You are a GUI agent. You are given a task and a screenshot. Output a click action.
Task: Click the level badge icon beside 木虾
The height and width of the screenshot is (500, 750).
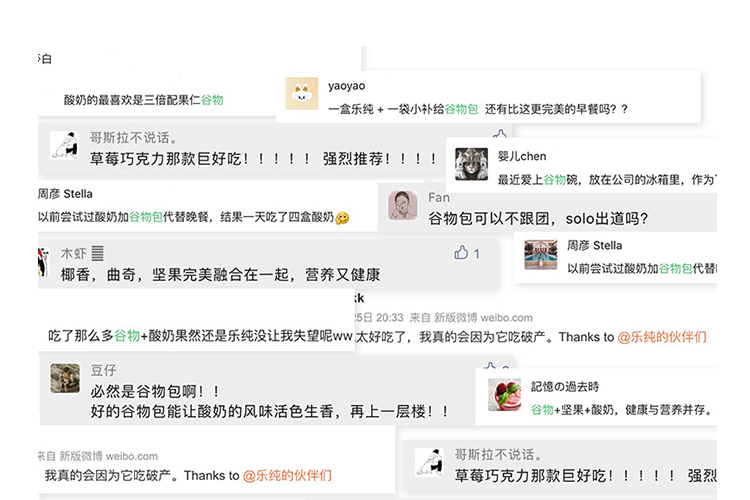tap(98, 253)
